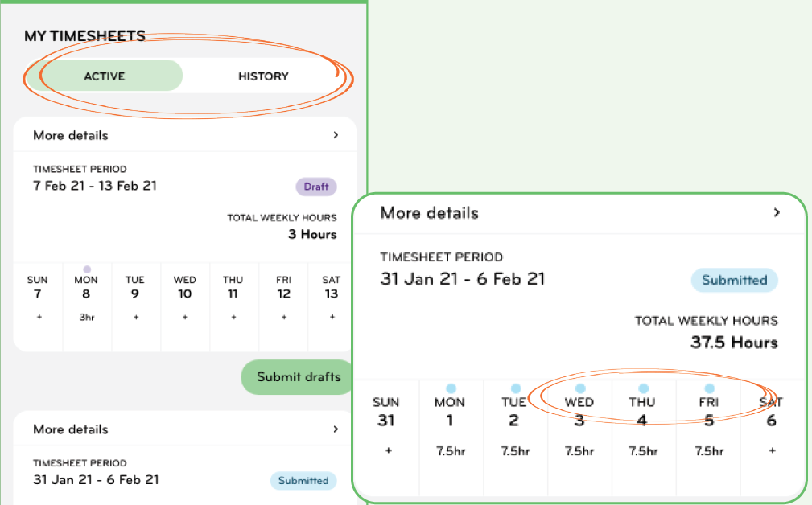
Task: Submit drafts with the green button
Action: [x=298, y=376]
